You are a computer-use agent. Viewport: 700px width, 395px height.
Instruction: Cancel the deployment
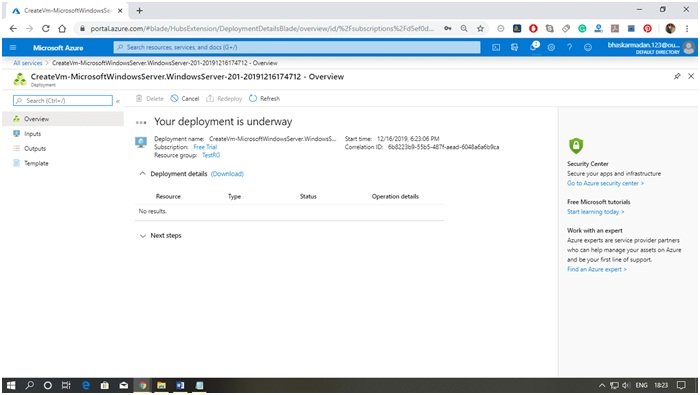point(185,99)
